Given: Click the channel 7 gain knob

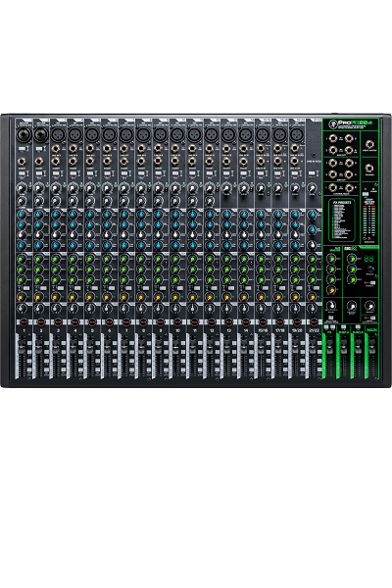Looking at the screenshot, I should [124, 188].
